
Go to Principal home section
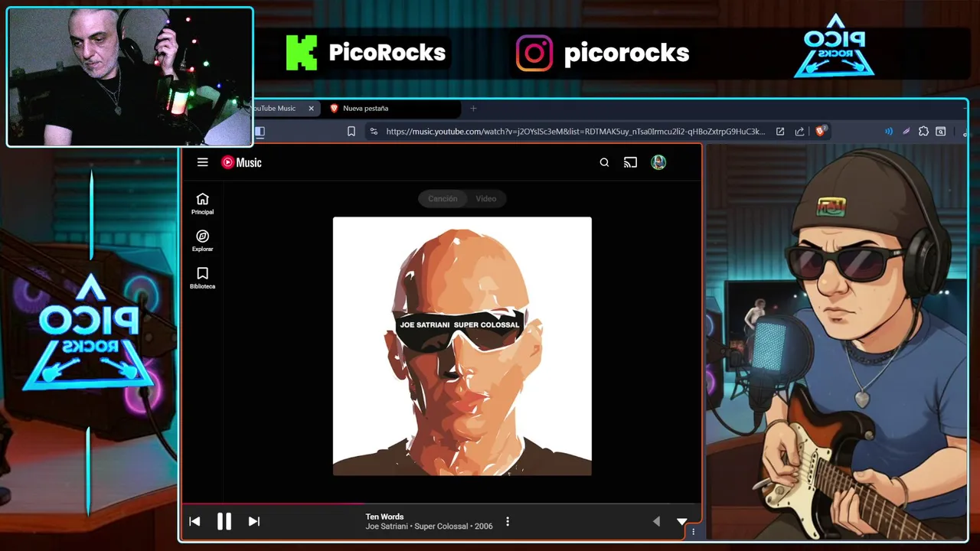pos(202,204)
